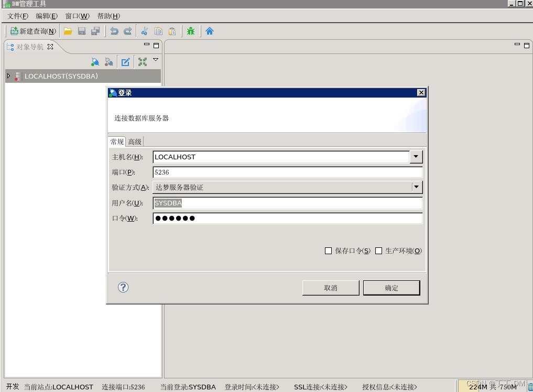Click the collapse all green arrows icon
Image resolution: width=533 pixels, height=392 pixels.
coord(143,62)
